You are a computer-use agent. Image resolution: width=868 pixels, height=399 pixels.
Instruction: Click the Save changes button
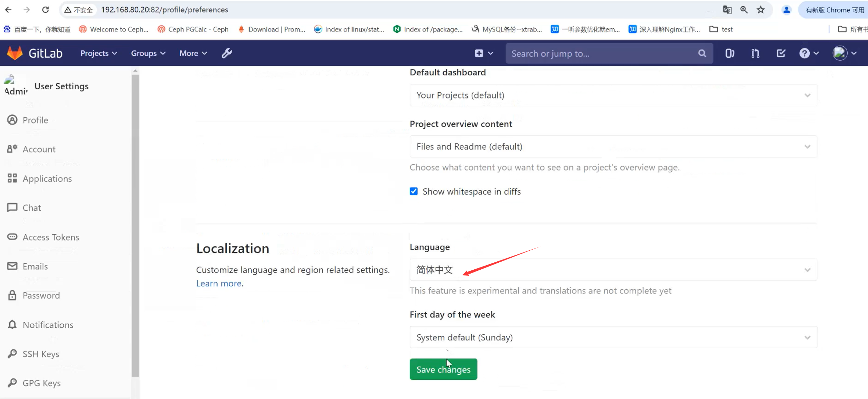(443, 369)
